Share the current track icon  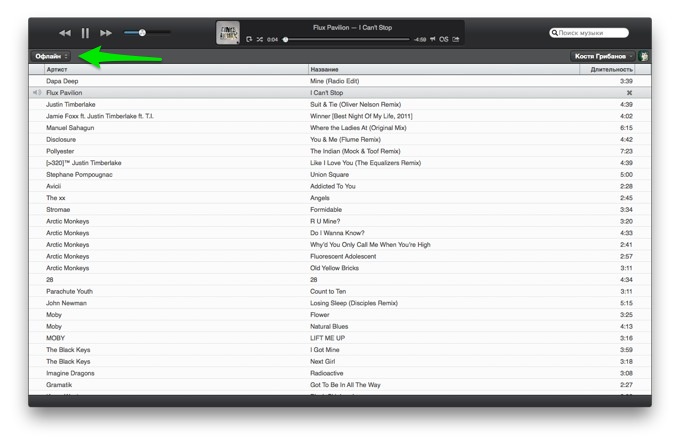[x=456, y=39]
